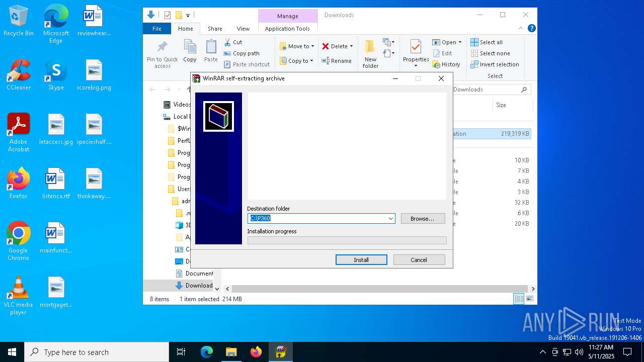This screenshot has height=362, width=644.
Task: Click the Edit command in ribbon
Action: click(442, 53)
